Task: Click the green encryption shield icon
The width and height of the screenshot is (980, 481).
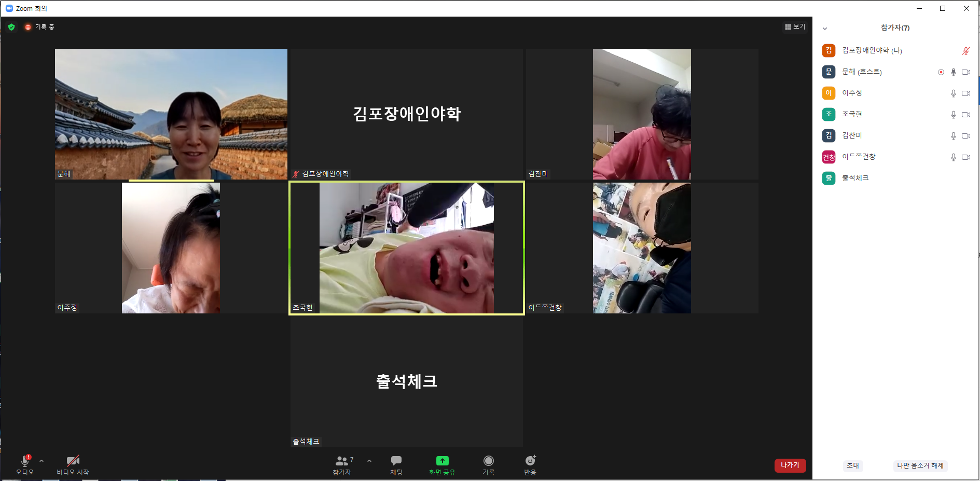Action: [11, 27]
